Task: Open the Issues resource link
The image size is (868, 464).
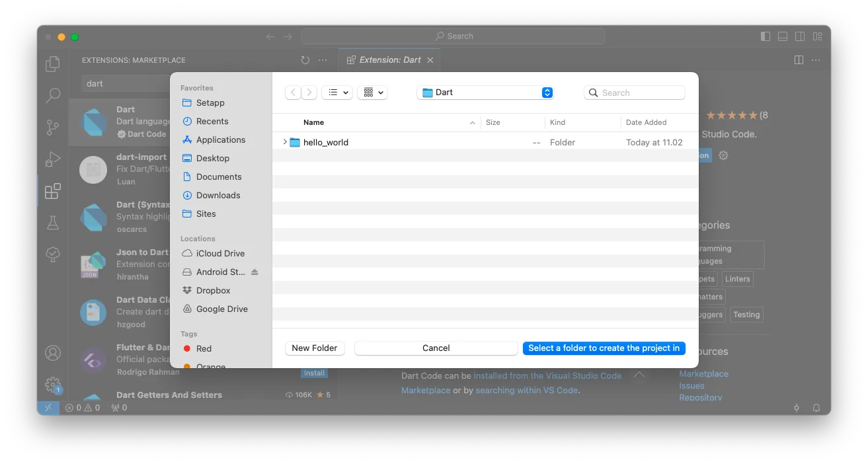Action: 691,386
